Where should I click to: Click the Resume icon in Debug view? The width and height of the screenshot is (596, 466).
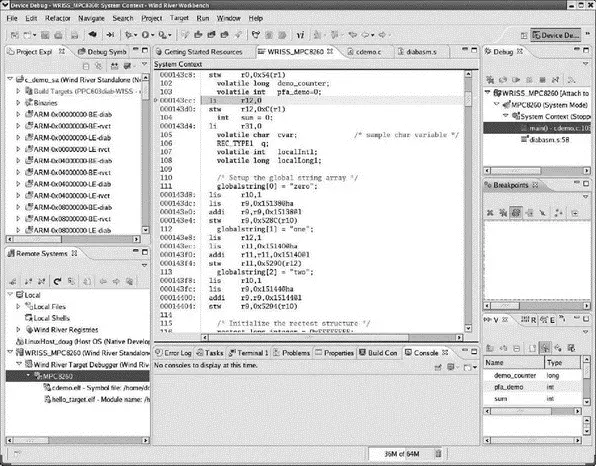[516, 80]
